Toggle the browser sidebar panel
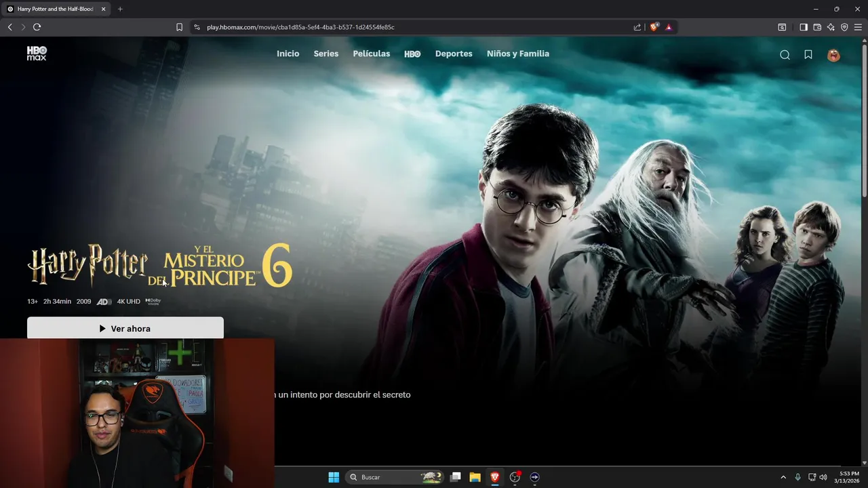This screenshot has height=488, width=868. (x=804, y=27)
